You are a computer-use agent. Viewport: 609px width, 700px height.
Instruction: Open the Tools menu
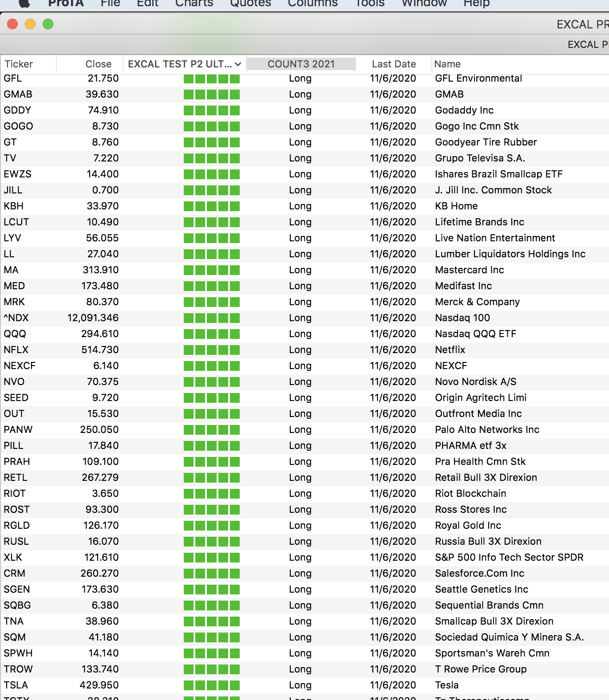point(370,4)
